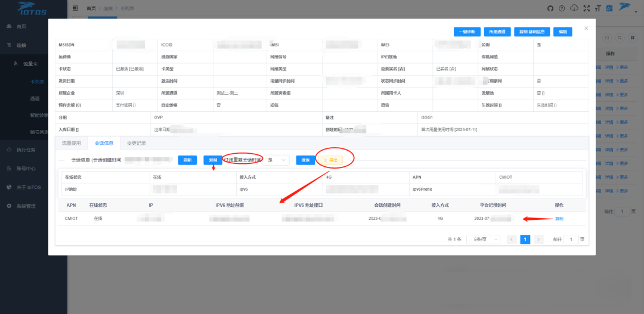644x314 pixels.
Task: Select 通道 in the sidebar
Action: (35, 98)
